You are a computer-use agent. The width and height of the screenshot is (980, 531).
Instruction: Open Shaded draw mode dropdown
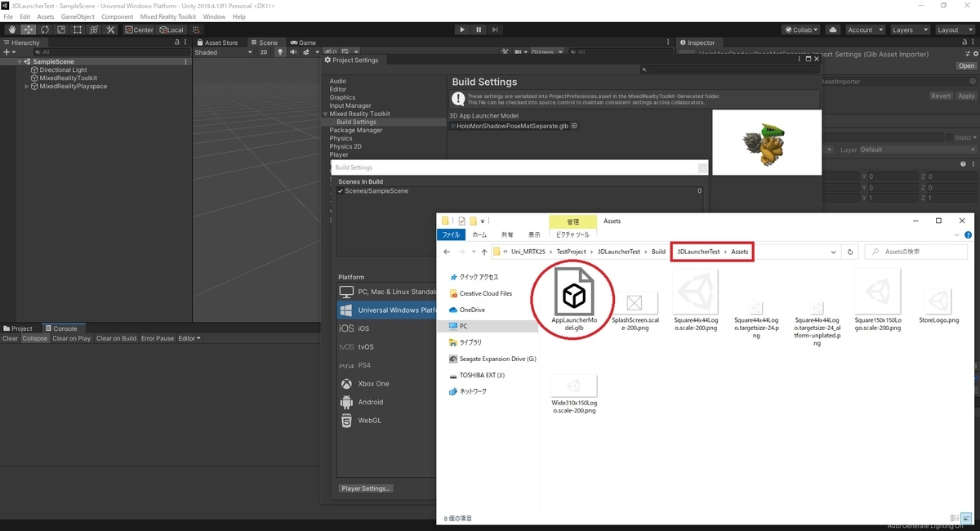(x=224, y=52)
